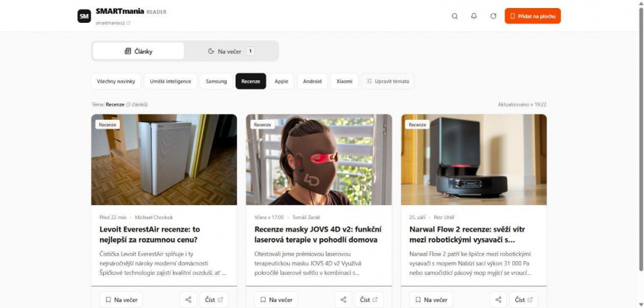Viewport: 644px width, 308px height.
Task: Click author name Petr Uhlíř
Action: point(445,218)
